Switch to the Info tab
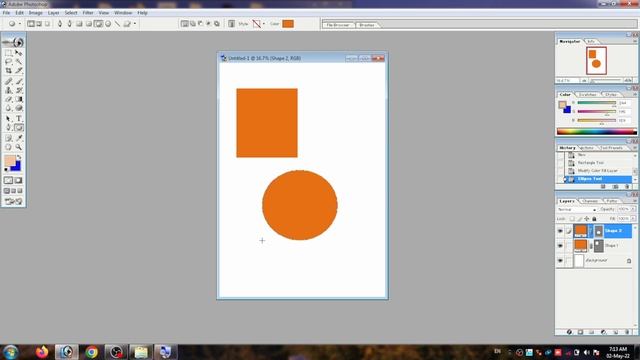 click(591, 42)
